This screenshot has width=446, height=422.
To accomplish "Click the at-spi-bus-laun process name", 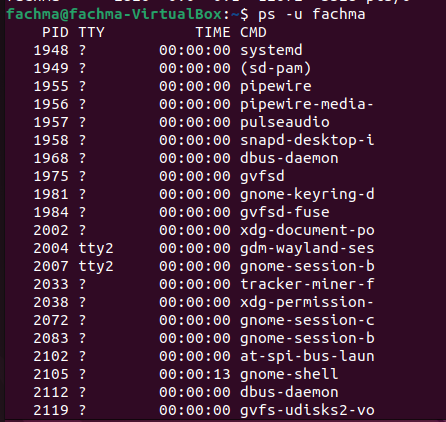I will [307, 356].
